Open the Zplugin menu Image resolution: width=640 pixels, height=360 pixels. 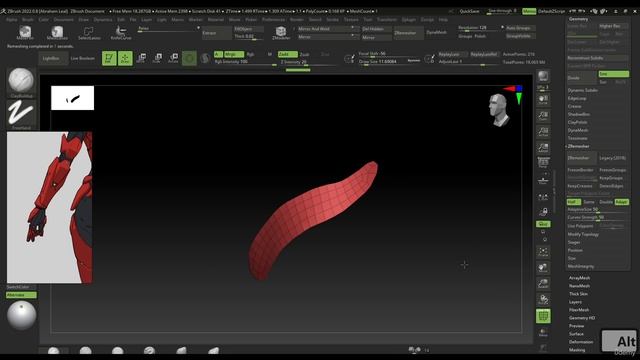409,20
